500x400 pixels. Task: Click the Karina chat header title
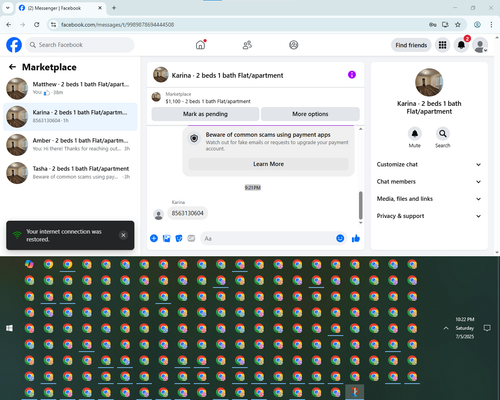(x=227, y=75)
